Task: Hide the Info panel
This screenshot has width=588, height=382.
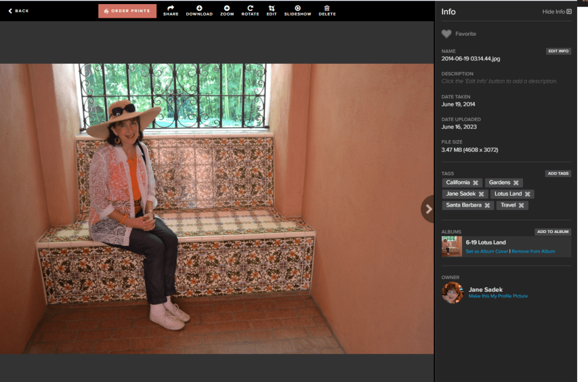Action: pos(557,12)
